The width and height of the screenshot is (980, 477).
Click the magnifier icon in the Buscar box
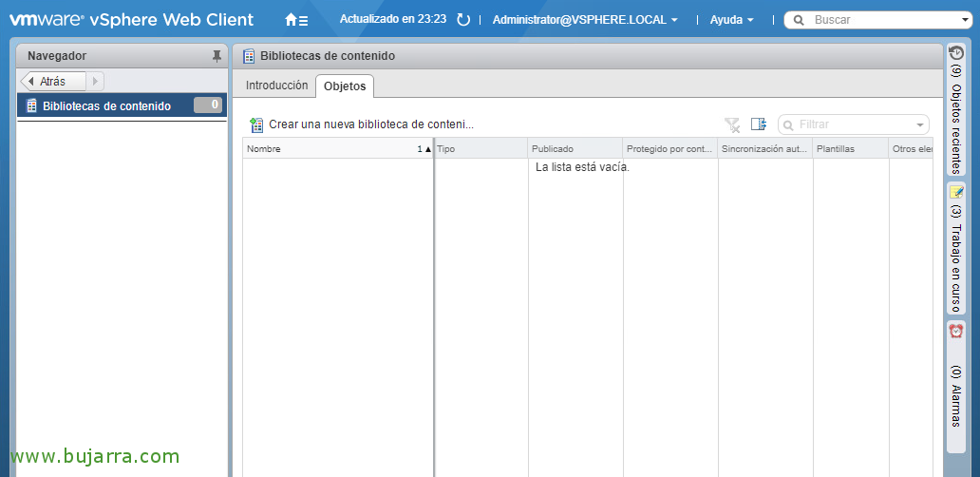[798, 20]
